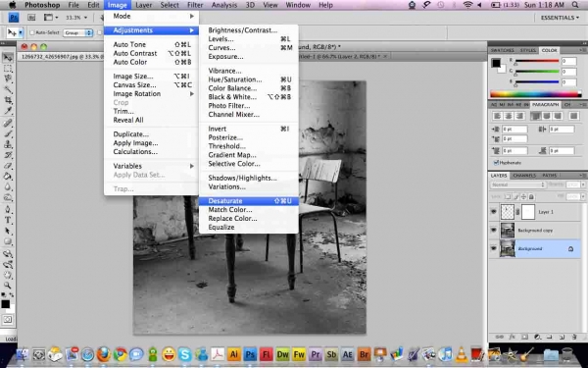Select the Path Selection tool
The image size is (588, 368).
8,231
